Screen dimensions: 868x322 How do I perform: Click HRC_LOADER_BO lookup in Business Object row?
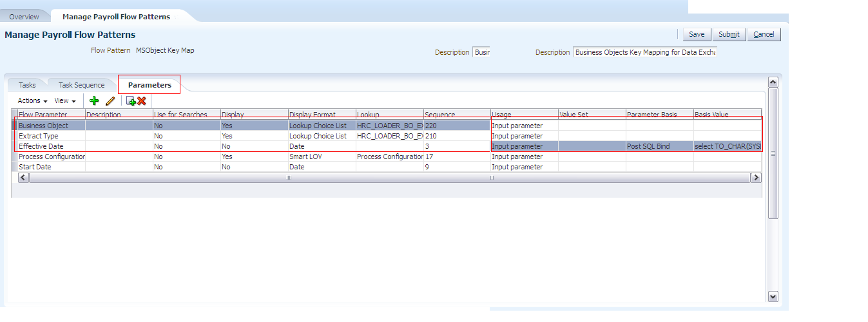(389, 126)
